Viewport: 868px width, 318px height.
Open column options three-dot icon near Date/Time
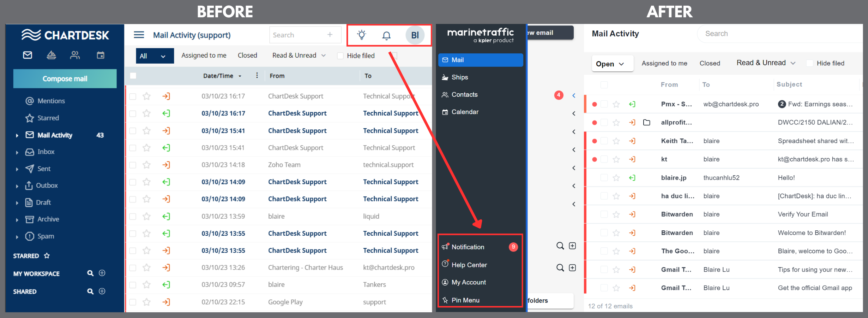click(257, 75)
